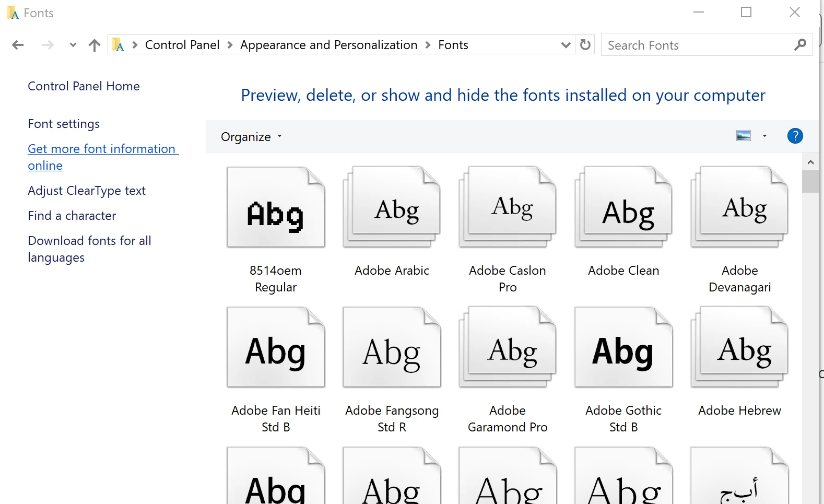Click the Adobe Hebrew font name label
824x504 pixels.
coord(739,411)
